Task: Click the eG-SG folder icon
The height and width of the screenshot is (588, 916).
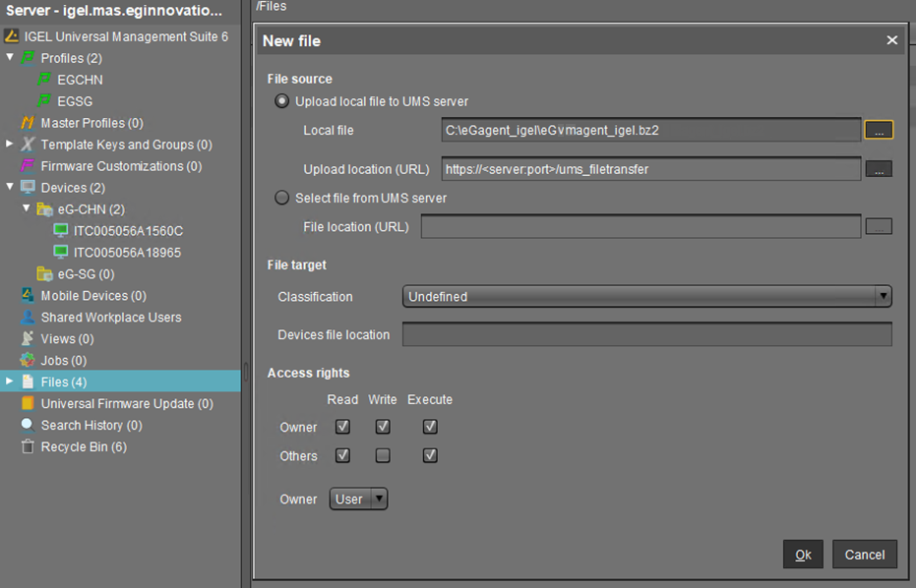Action: (45, 274)
